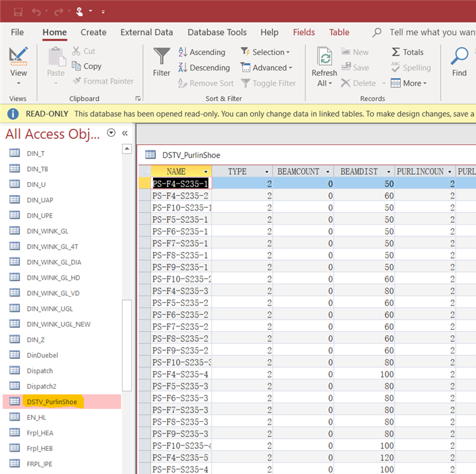This screenshot has width=476, height=474.
Task: Toggle Totals row
Action: click(x=408, y=52)
